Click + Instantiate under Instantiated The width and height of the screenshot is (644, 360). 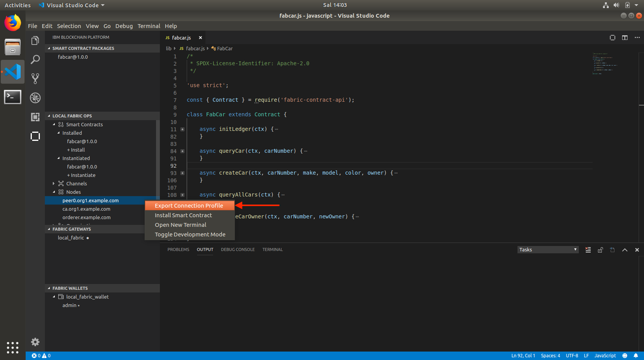pyautogui.click(x=81, y=175)
